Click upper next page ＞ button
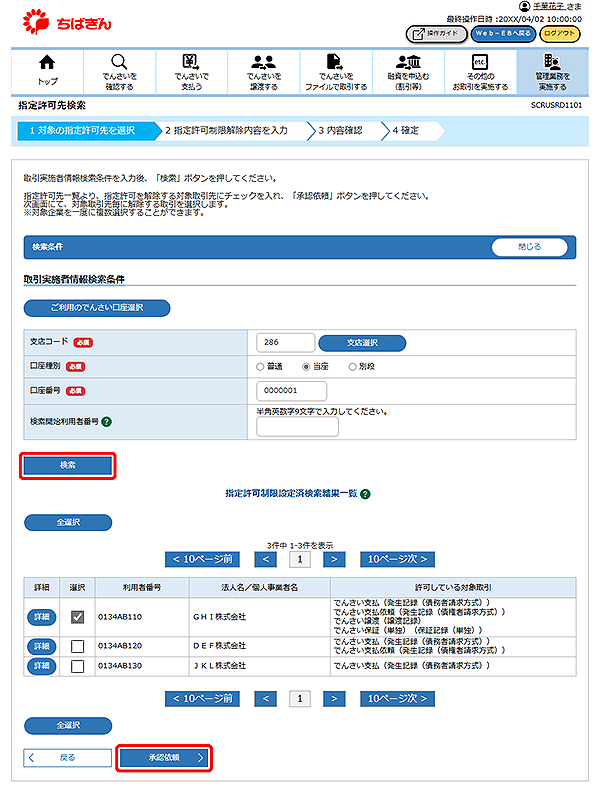Viewport: 600px width, 793px height. [x=334, y=559]
